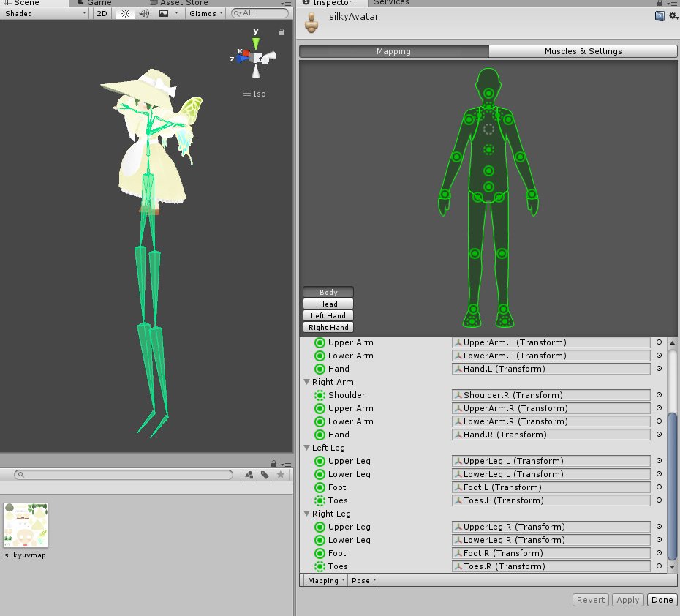Click Left Leg Foot bone icon
This screenshot has width=680, height=616.
(x=320, y=487)
